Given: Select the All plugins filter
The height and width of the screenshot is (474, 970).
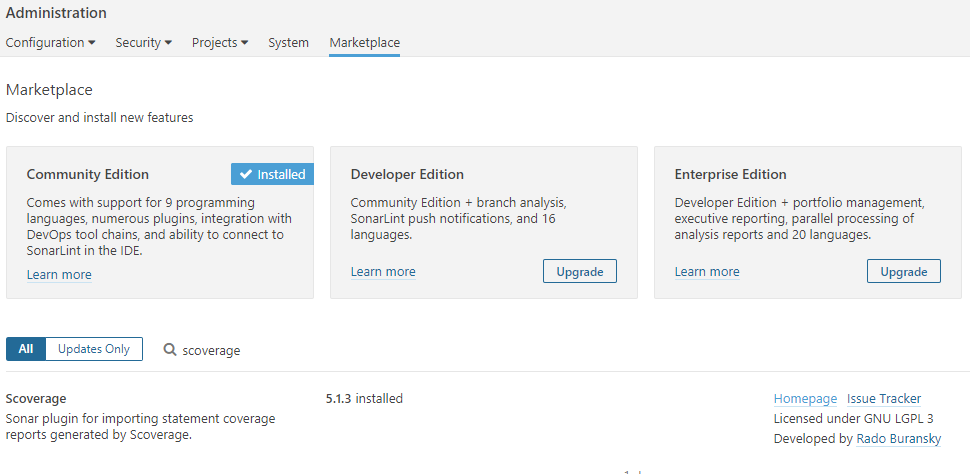Looking at the screenshot, I should point(26,349).
